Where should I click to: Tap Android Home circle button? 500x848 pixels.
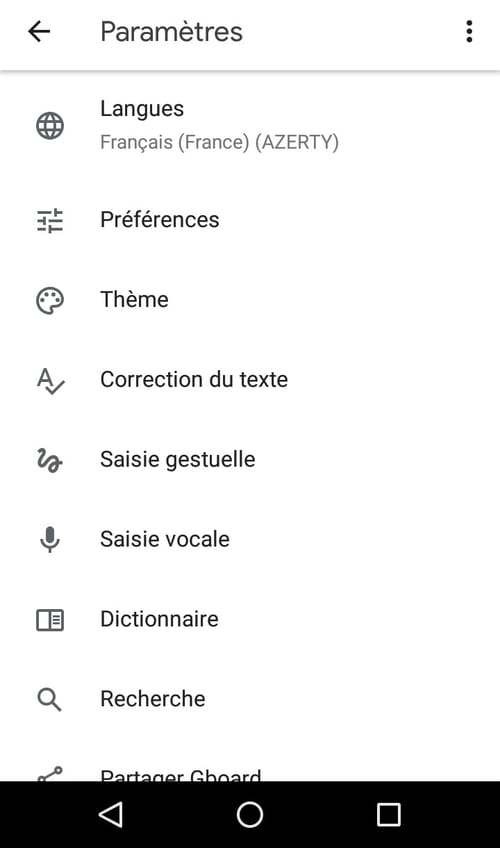click(250, 814)
